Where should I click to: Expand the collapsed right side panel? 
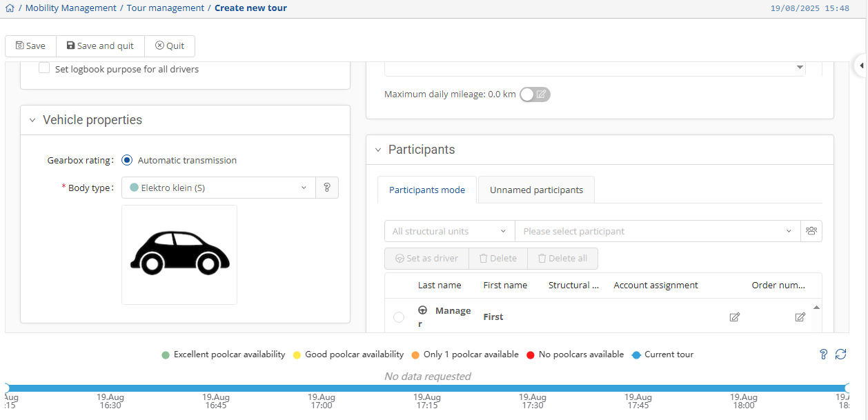[861, 66]
